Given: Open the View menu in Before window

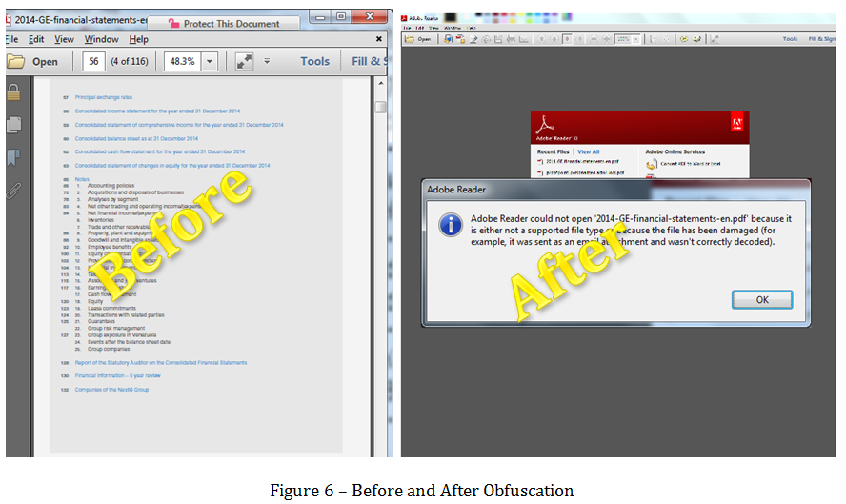Looking at the screenshot, I should click(64, 39).
